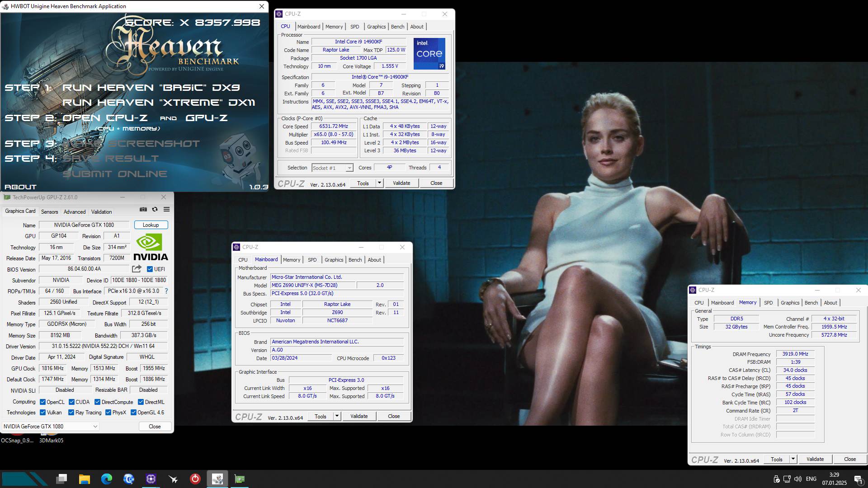Click Validate in the CPU-Z CPU window
The image size is (868, 488).
[x=401, y=183]
